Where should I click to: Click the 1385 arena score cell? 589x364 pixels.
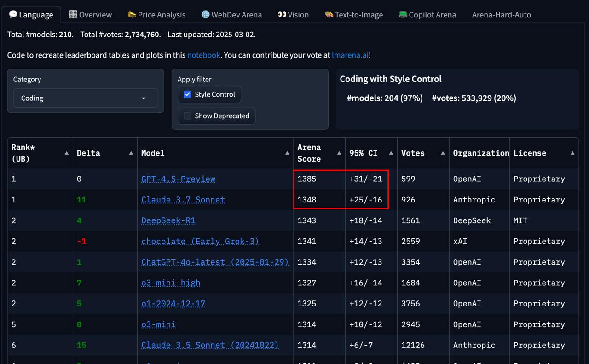[319, 179]
